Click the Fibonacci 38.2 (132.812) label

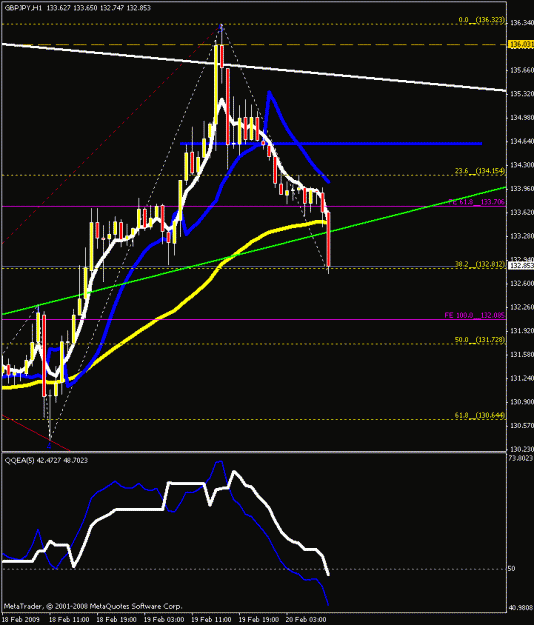click(x=480, y=264)
